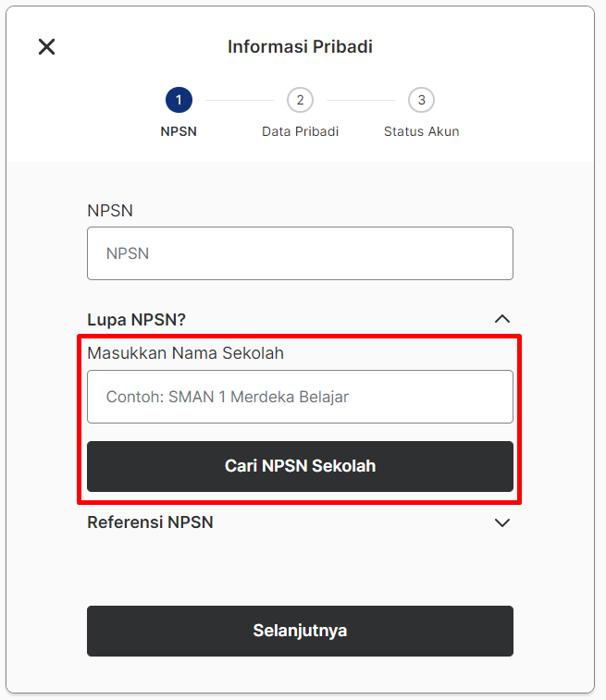Click the Selanjutnya button
This screenshot has width=606, height=700.
[x=300, y=631]
